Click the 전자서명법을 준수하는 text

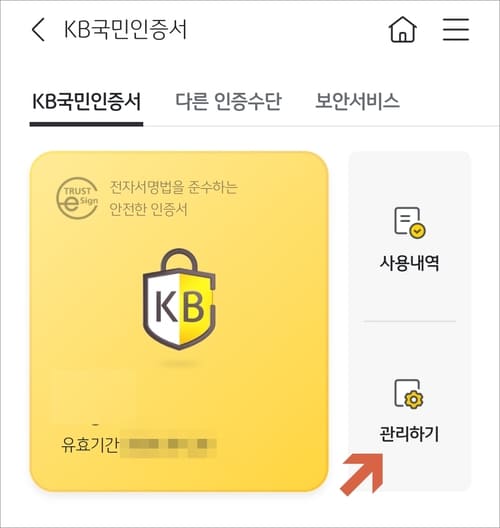coord(174,187)
